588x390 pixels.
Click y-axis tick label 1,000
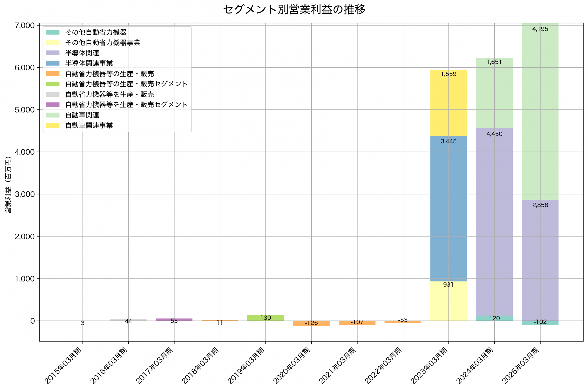(25, 279)
